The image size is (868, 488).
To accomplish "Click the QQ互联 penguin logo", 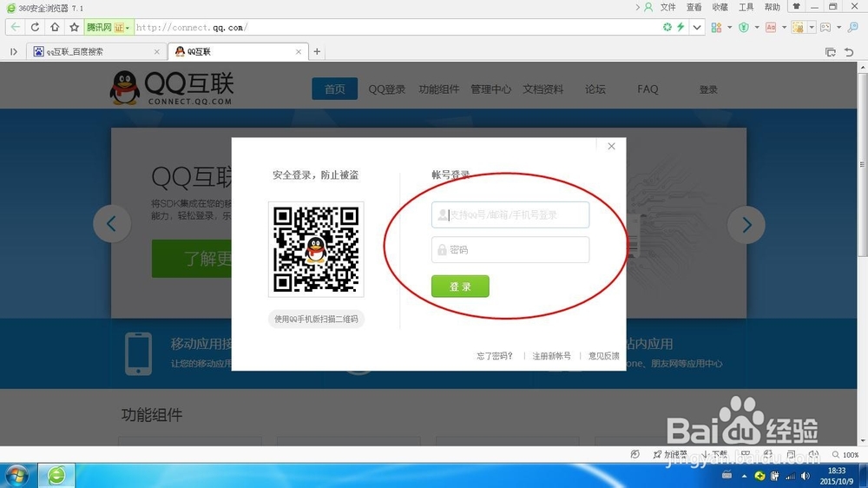I will 172,88.
